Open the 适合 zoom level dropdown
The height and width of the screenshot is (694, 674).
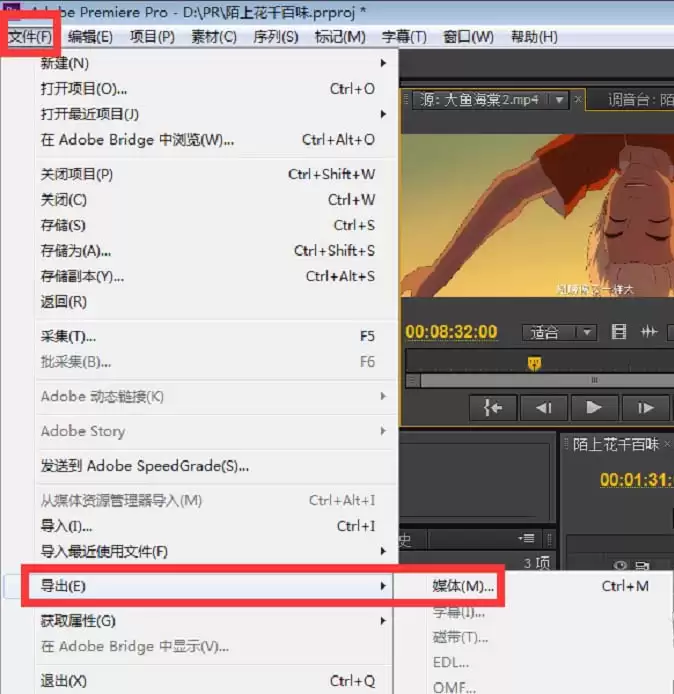[x=559, y=332]
